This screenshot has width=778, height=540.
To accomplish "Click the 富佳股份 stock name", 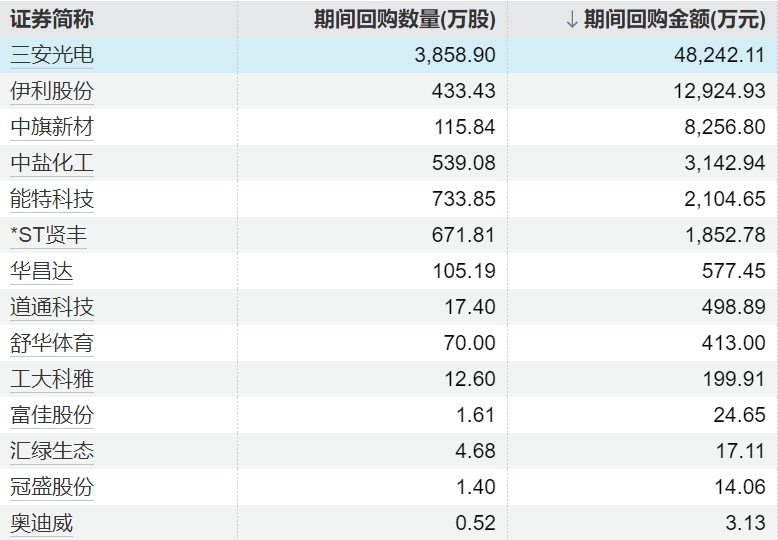I will tap(52, 415).
